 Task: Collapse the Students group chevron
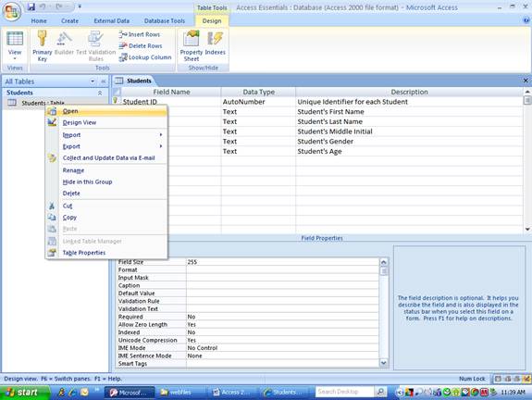(x=100, y=93)
